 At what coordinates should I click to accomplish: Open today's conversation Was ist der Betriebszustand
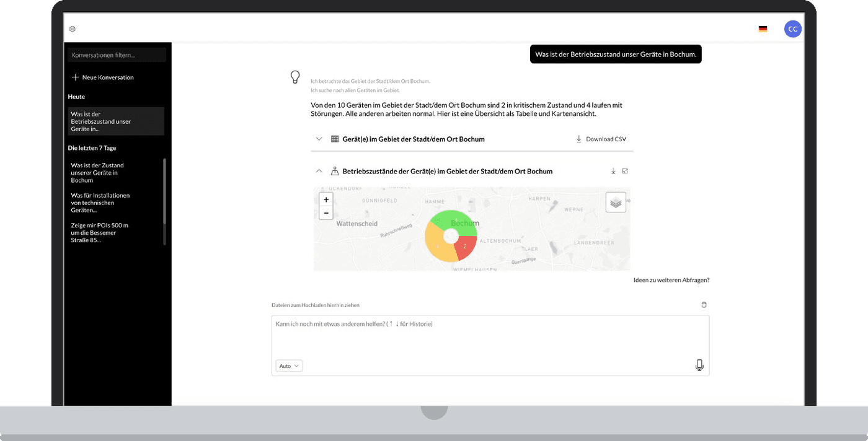tap(116, 121)
